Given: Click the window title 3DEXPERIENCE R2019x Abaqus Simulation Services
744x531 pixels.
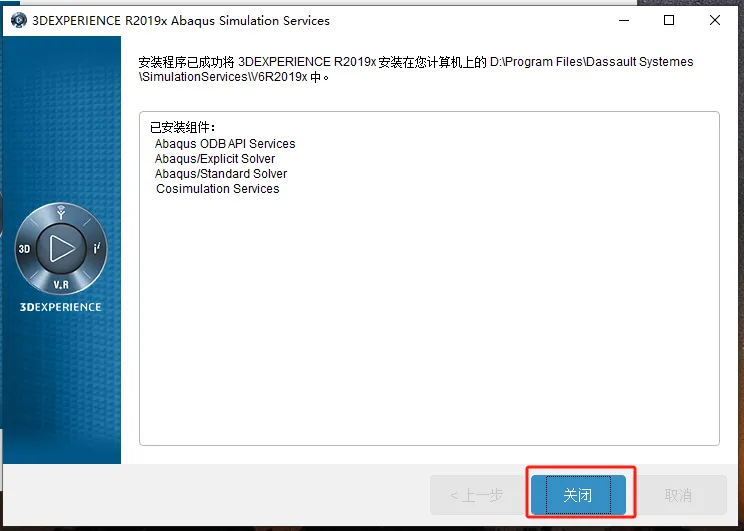Looking at the screenshot, I should click(181, 21).
